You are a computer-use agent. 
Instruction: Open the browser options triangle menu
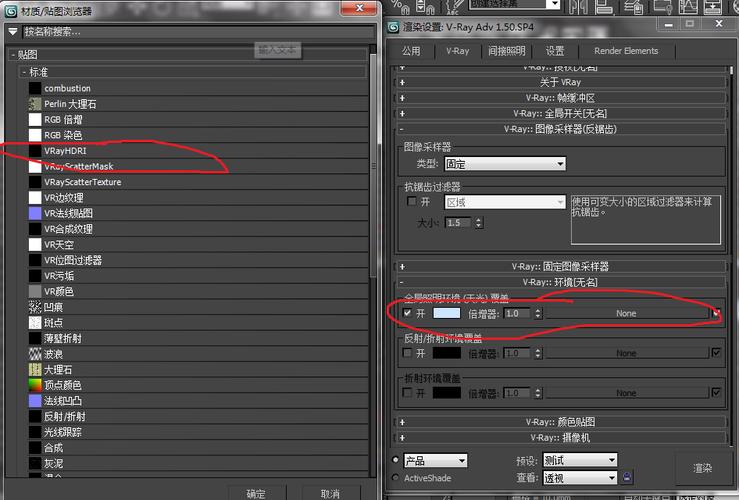click(13, 32)
